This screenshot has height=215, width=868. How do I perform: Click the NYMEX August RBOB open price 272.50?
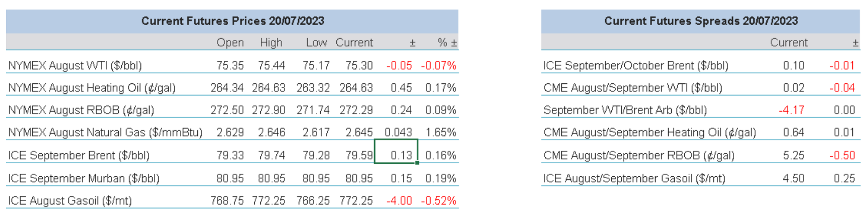coord(227,110)
